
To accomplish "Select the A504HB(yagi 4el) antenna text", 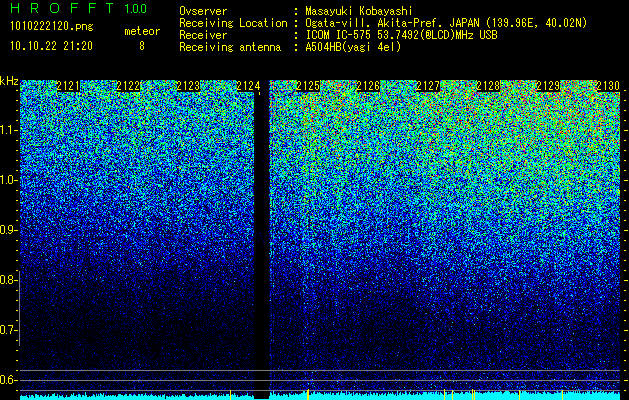I will (x=353, y=47).
